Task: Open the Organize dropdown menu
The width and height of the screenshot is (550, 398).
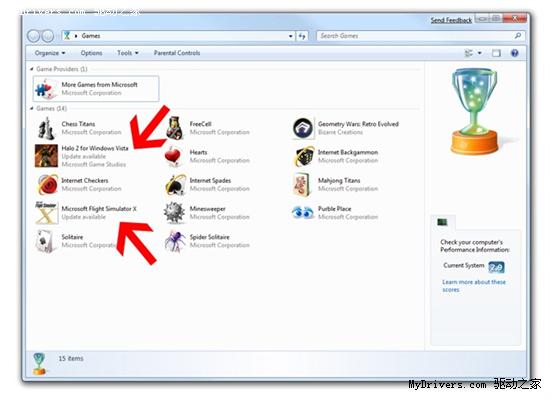Action: pos(50,53)
